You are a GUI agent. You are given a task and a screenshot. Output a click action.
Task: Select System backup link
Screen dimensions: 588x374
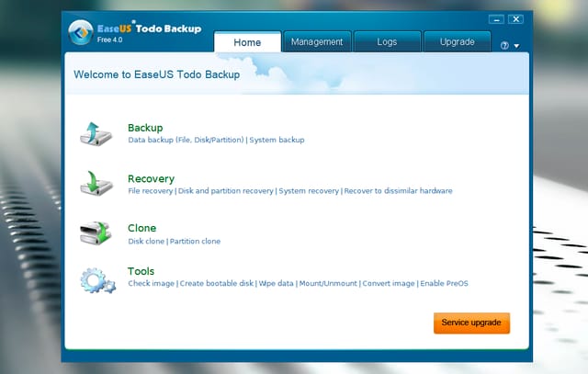click(x=277, y=140)
